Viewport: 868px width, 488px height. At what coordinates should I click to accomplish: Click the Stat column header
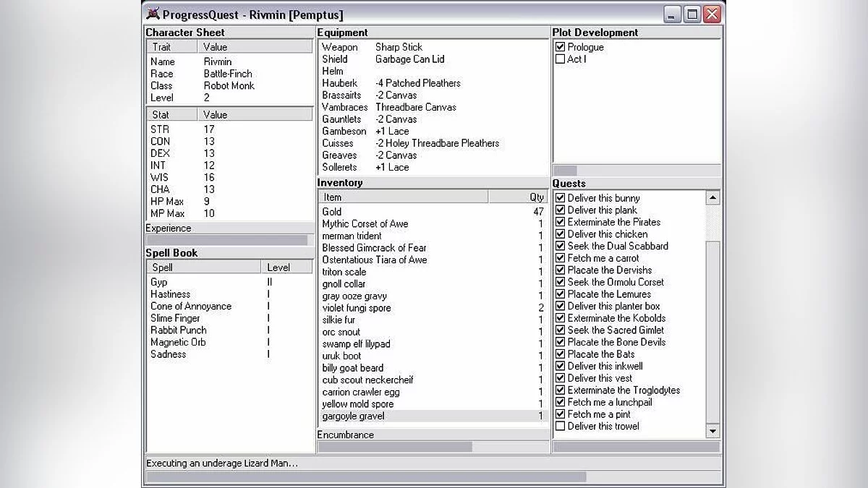[172, 114]
